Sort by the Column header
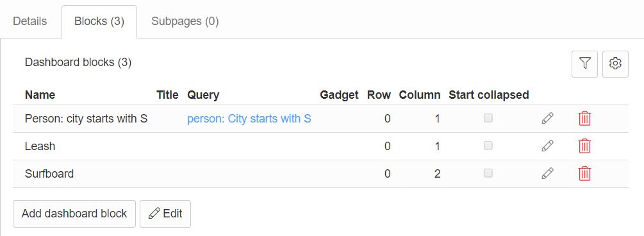 pos(419,95)
